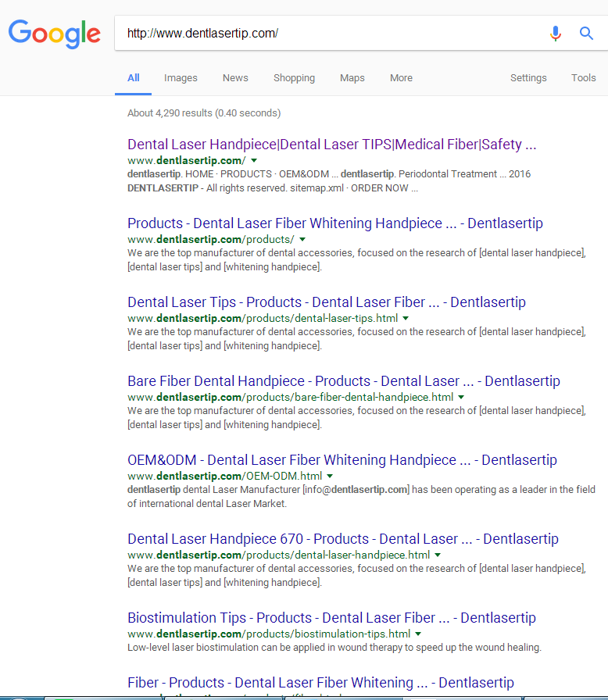Screen dimensions: 608x700
Task: Expand dropdown arrow beside biostimulation-tips.html URL
Action: (x=418, y=634)
